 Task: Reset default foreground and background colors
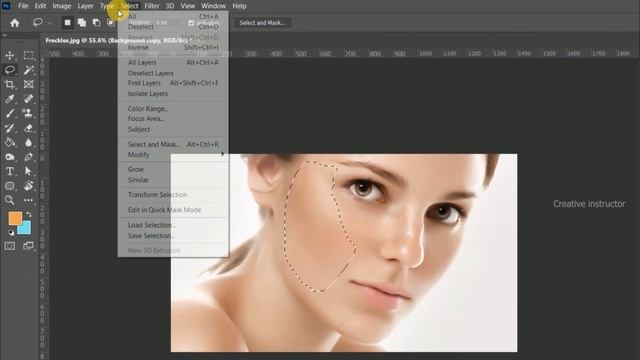coord(11,233)
